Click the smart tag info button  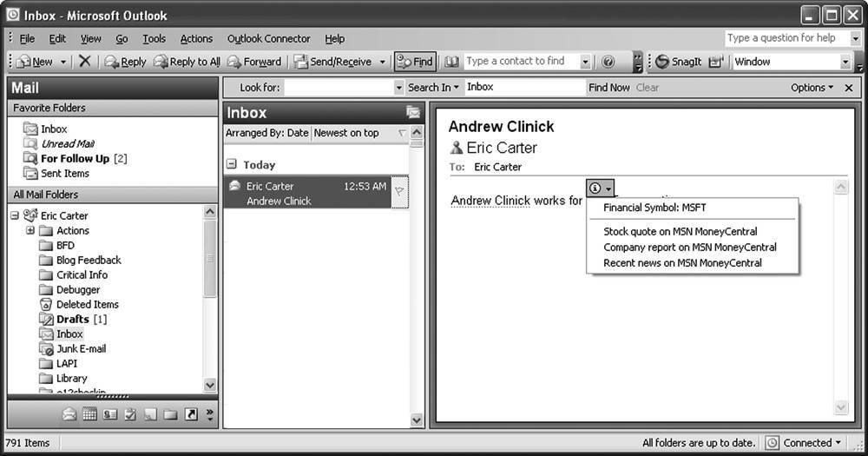pos(600,188)
